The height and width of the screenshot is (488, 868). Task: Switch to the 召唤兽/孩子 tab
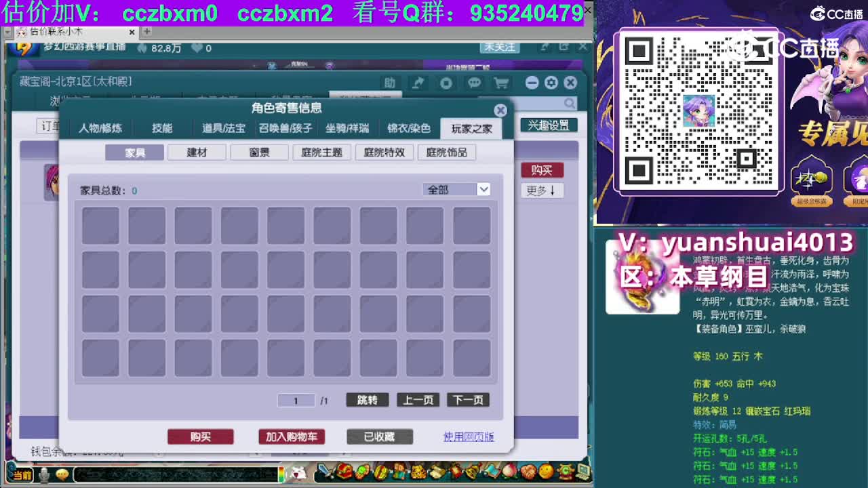point(285,128)
